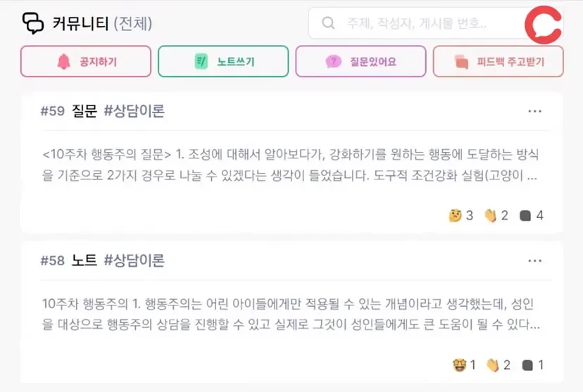This screenshot has width=583, height=392.
Task: Open the more options menu for post #58
Action: (535, 261)
